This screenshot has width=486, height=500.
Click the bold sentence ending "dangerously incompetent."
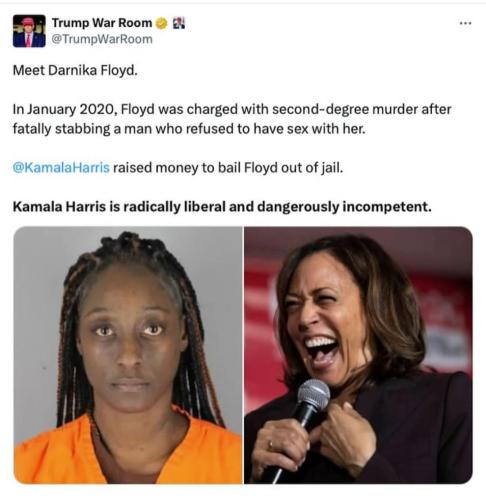point(222,207)
